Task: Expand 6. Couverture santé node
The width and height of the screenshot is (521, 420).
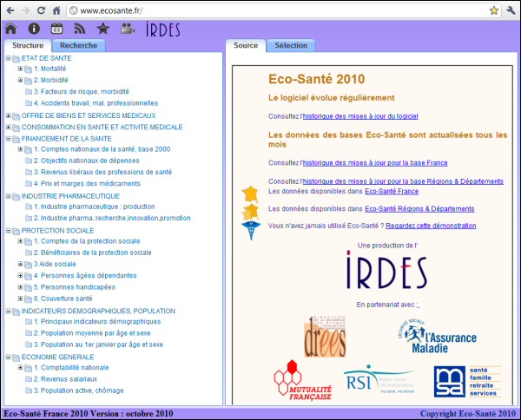Action: click(20, 299)
